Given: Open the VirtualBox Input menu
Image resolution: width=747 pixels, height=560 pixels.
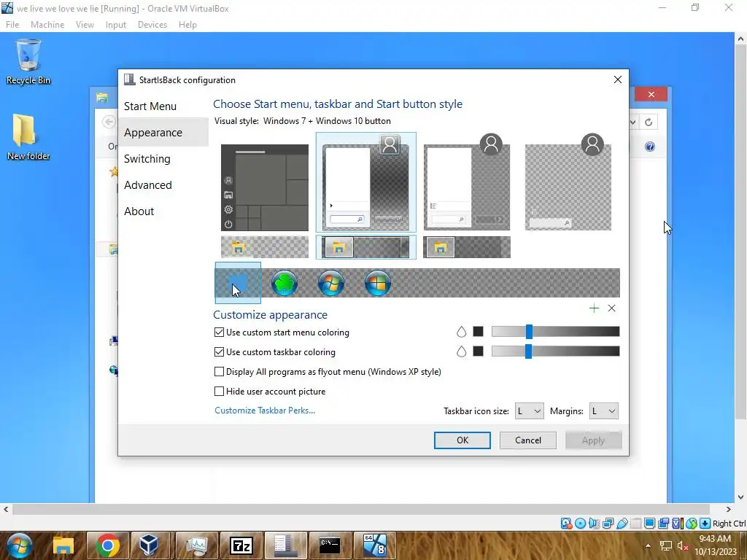Looking at the screenshot, I should click(116, 25).
